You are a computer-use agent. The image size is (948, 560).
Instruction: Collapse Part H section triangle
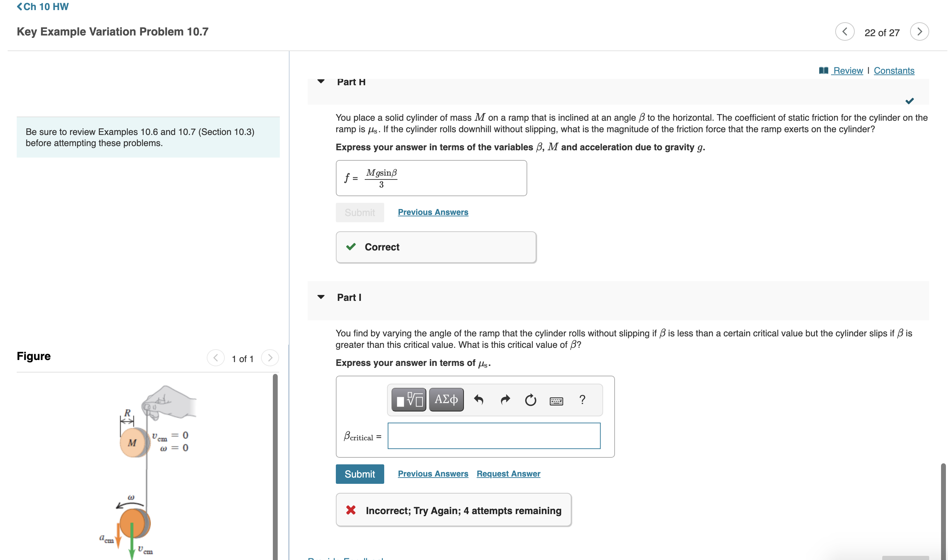pos(321,81)
